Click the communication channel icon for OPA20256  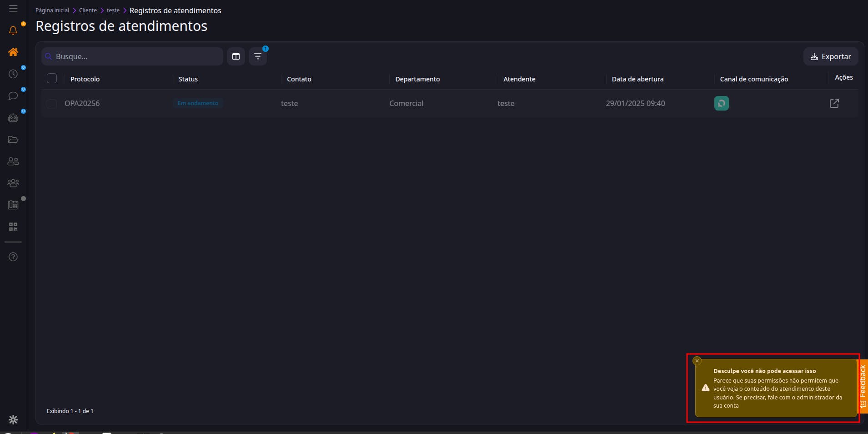click(722, 103)
